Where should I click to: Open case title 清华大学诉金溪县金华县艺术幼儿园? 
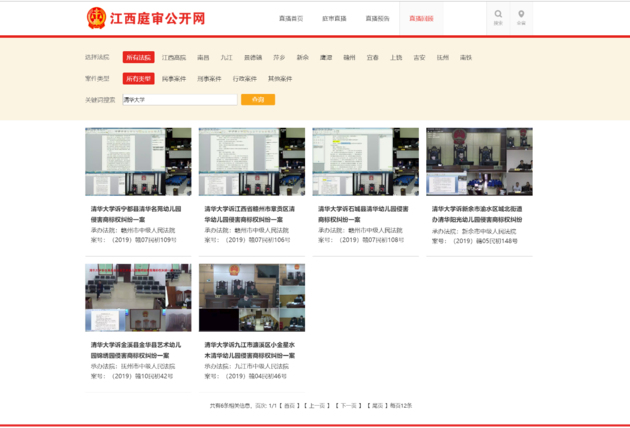tap(136, 350)
